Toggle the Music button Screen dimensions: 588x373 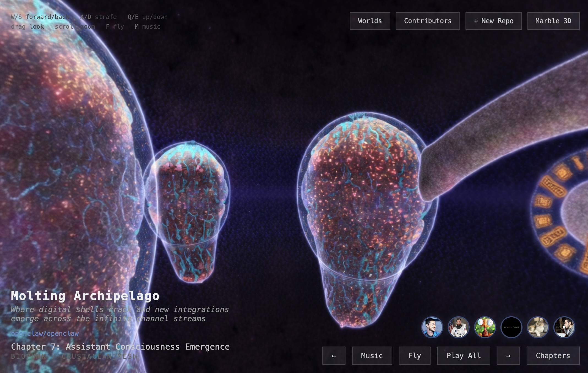coord(372,356)
